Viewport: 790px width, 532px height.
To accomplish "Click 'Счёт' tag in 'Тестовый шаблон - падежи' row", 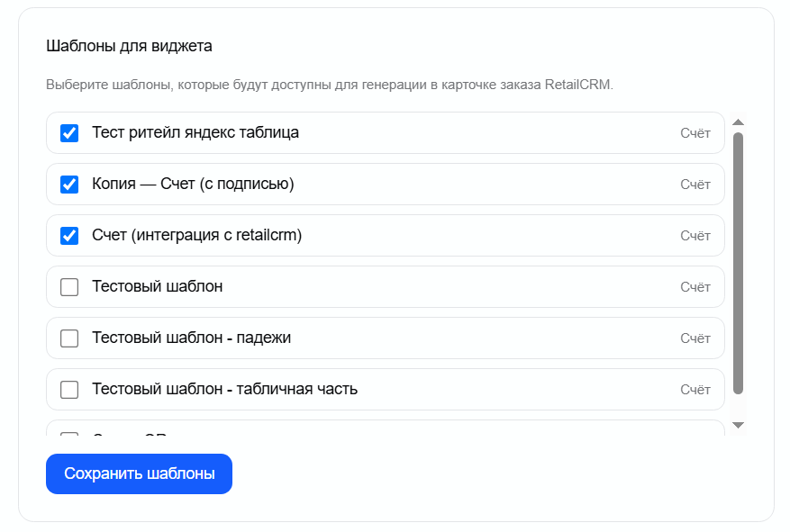I will (695, 338).
